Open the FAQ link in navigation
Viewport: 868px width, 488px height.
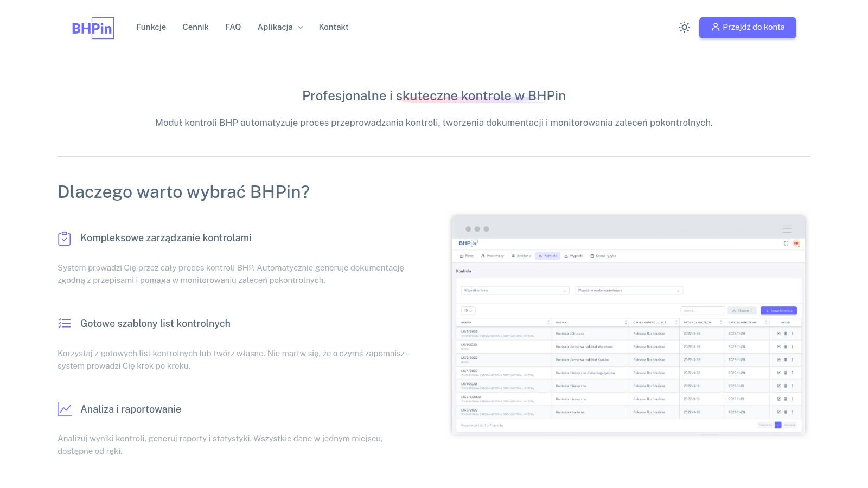[233, 27]
